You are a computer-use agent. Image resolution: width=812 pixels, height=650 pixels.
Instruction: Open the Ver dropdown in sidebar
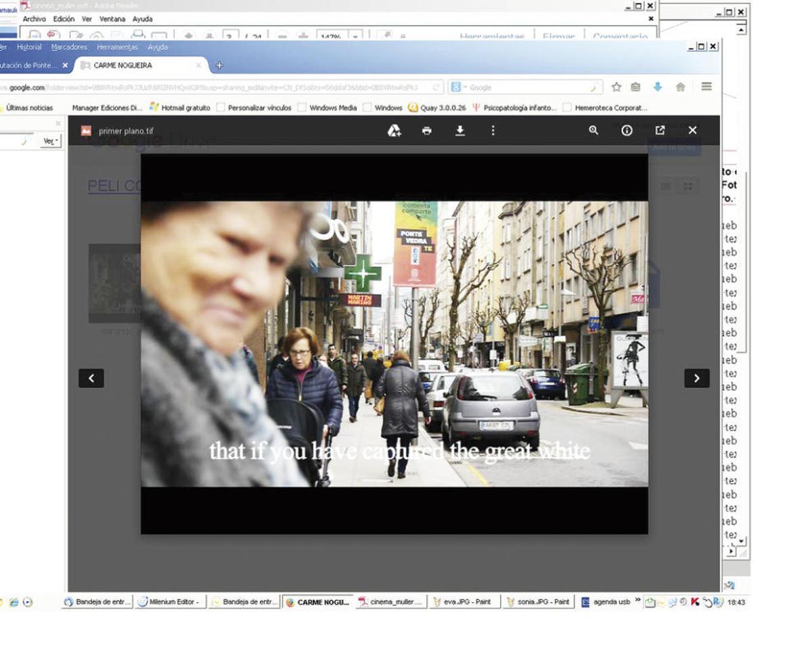click(51, 142)
